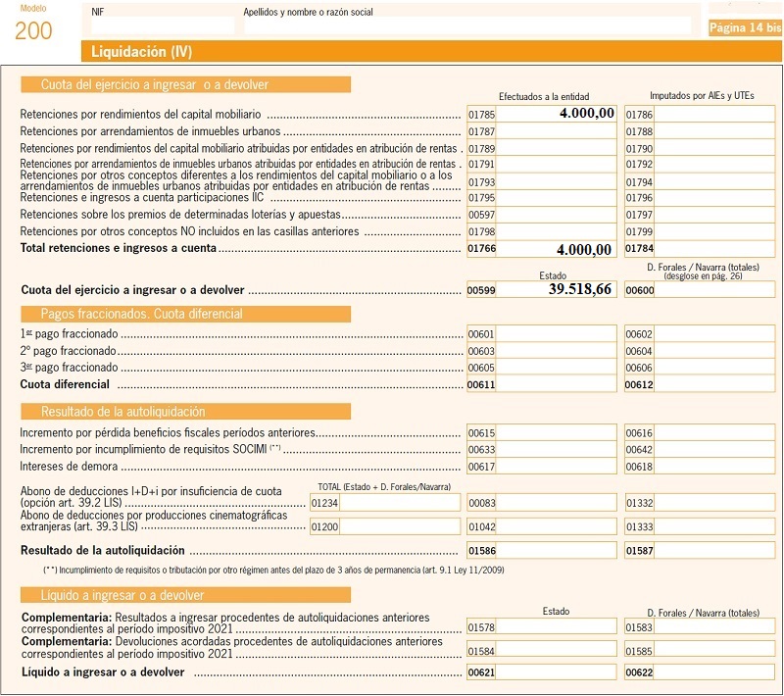784x696 pixels.
Task: Click the Liquidación (IV) title bar
Action: [431, 52]
